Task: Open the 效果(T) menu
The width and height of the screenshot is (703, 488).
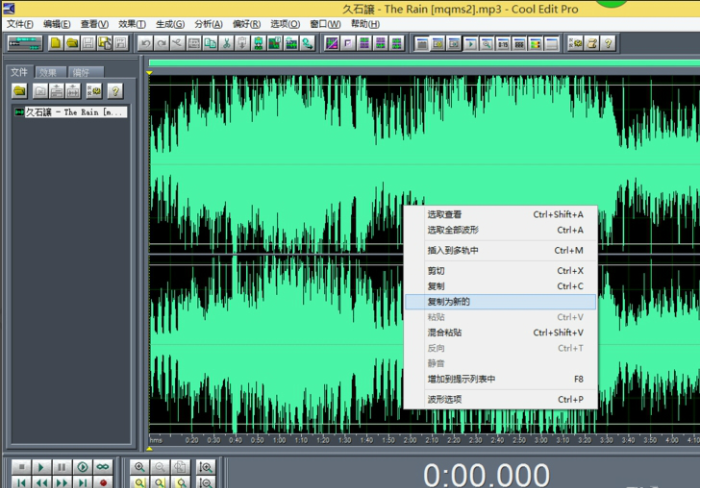Action: point(131,24)
